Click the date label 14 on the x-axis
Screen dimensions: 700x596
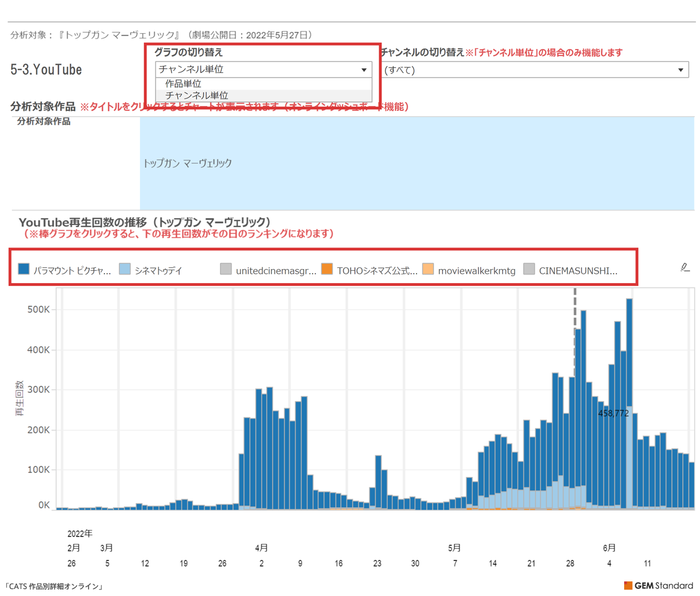coord(493,563)
